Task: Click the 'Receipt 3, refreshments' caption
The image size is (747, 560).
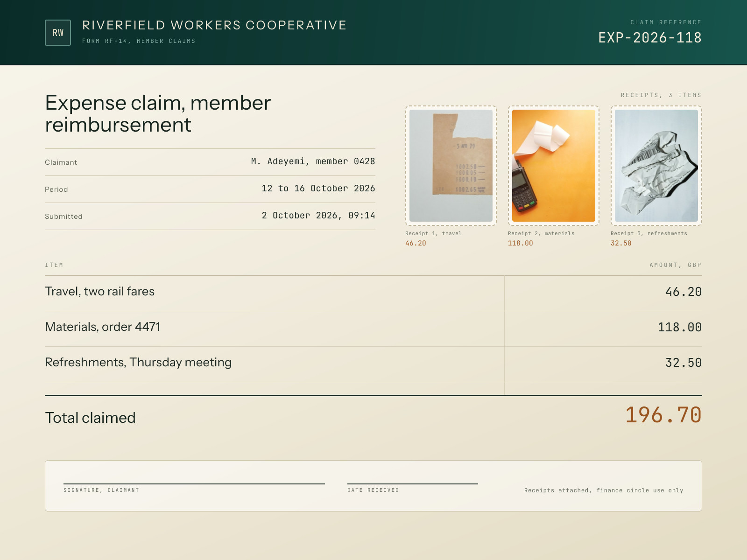Action: [649, 233]
